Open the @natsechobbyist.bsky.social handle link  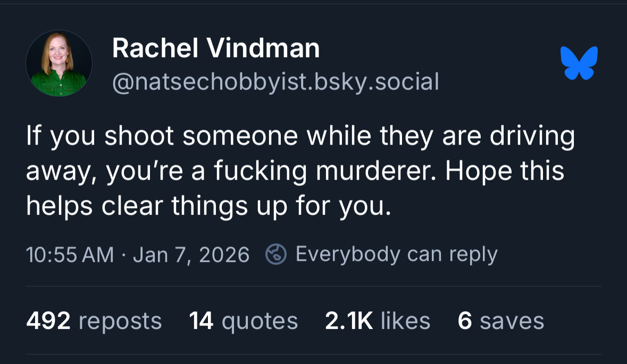[x=275, y=82]
